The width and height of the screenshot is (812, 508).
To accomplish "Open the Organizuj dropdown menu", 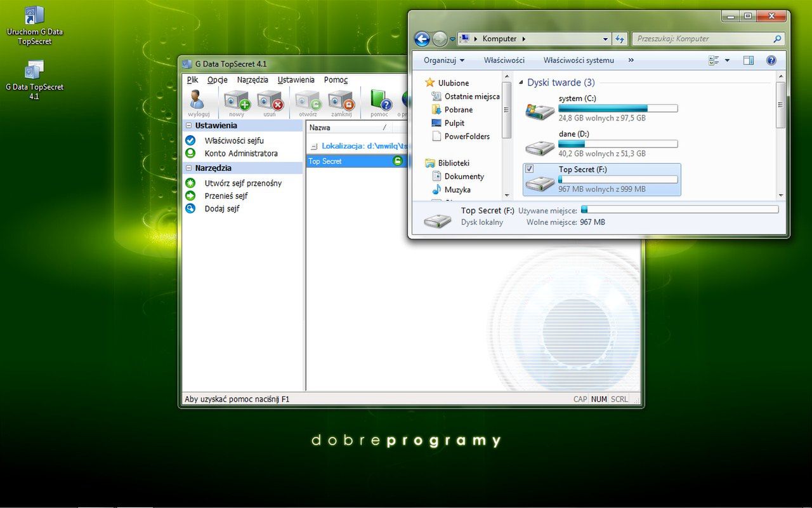I will point(444,60).
